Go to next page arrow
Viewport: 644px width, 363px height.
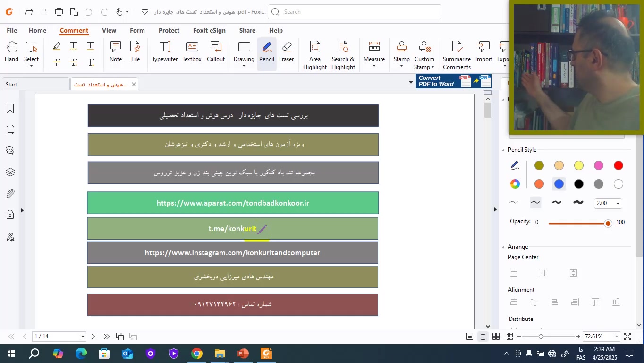click(93, 337)
